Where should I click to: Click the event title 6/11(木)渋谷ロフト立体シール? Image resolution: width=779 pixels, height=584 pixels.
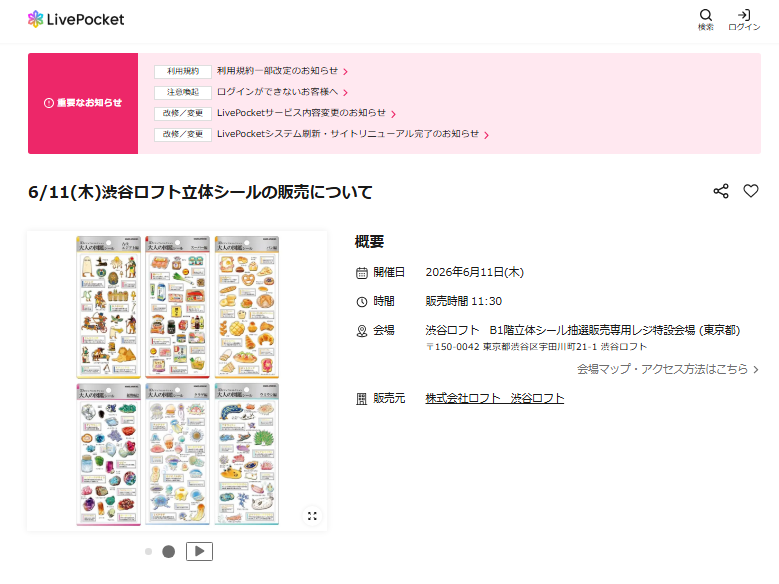coord(200,192)
